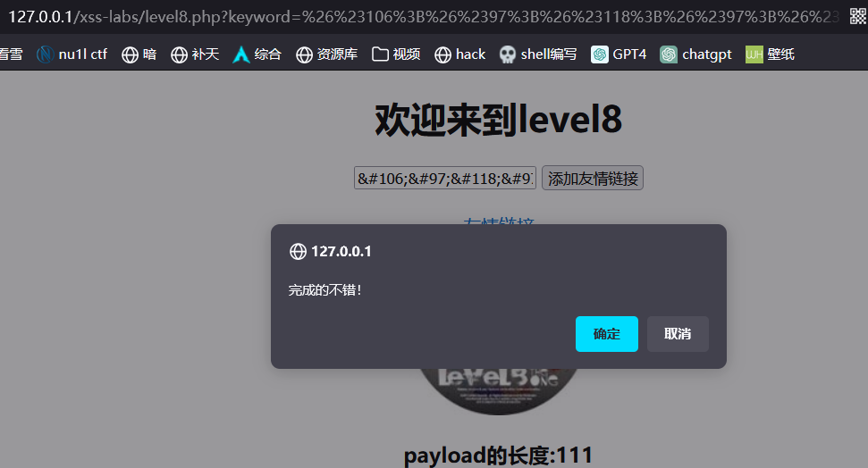The width and height of the screenshot is (868, 468).
Task: Click the 友情链接 hyperlink
Action: [x=498, y=220]
